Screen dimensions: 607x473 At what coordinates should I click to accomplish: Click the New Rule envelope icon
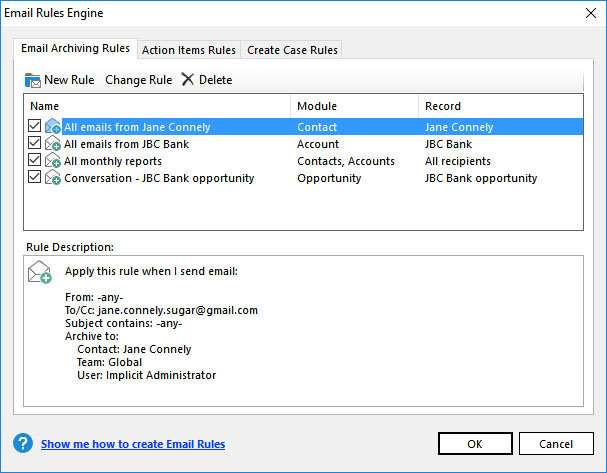tap(32, 80)
